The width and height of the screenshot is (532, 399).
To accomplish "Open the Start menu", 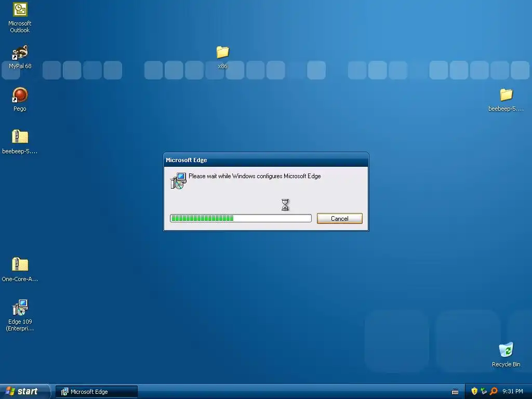I will pyautogui.click(x=25, y=392).
